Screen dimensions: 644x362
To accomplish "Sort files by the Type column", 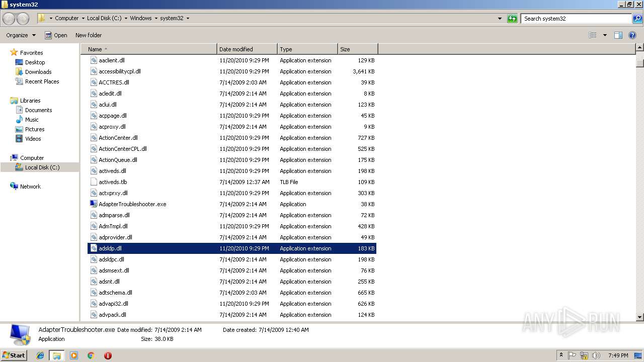I will pyautogui.click(x=307, y=49).
